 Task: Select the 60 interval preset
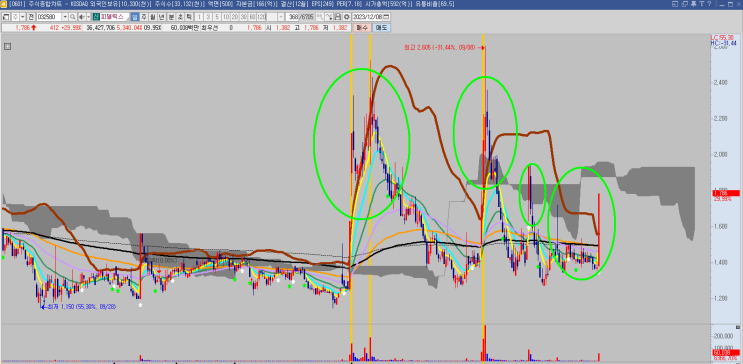(x=252, y=17)
